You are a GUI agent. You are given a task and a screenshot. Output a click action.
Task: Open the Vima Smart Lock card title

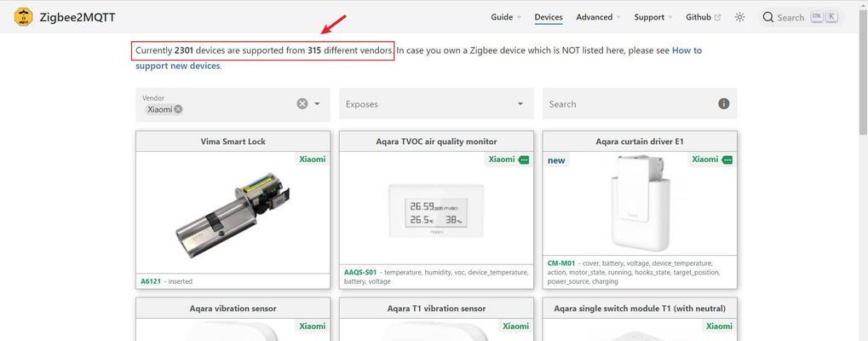pos(233,142)
